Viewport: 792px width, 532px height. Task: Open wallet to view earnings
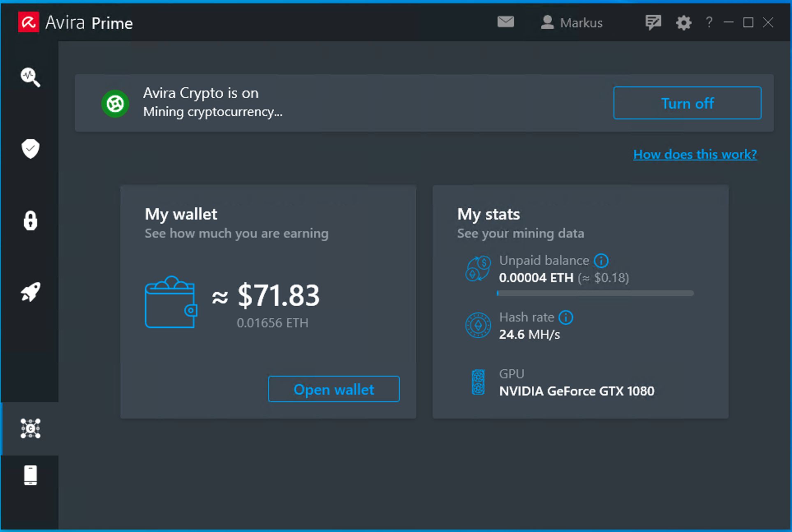pos(333,389)
